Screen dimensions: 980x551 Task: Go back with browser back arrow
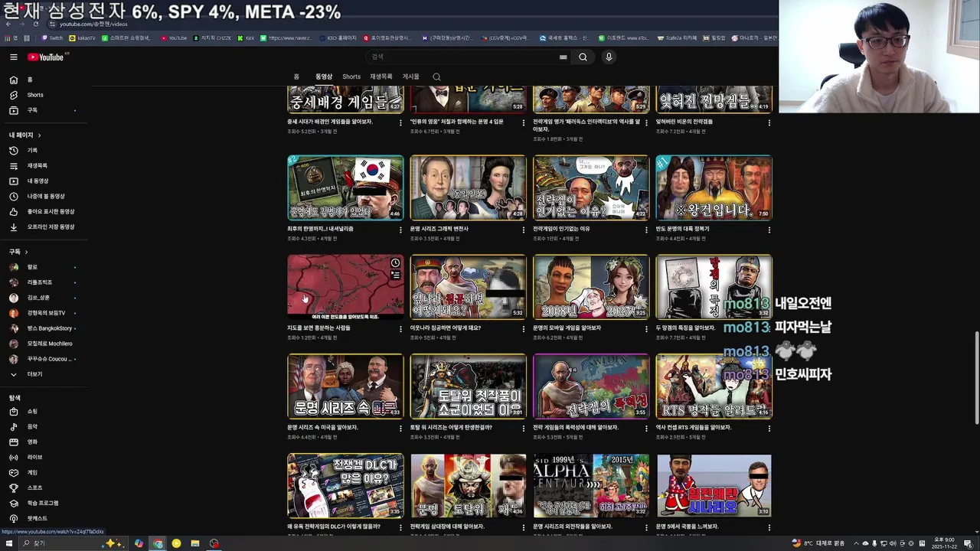point(8,24)
